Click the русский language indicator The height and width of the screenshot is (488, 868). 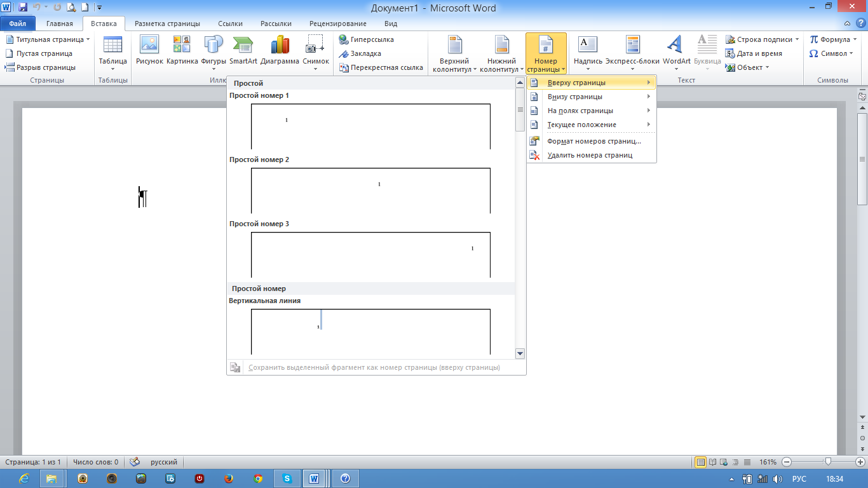[164, 462]
